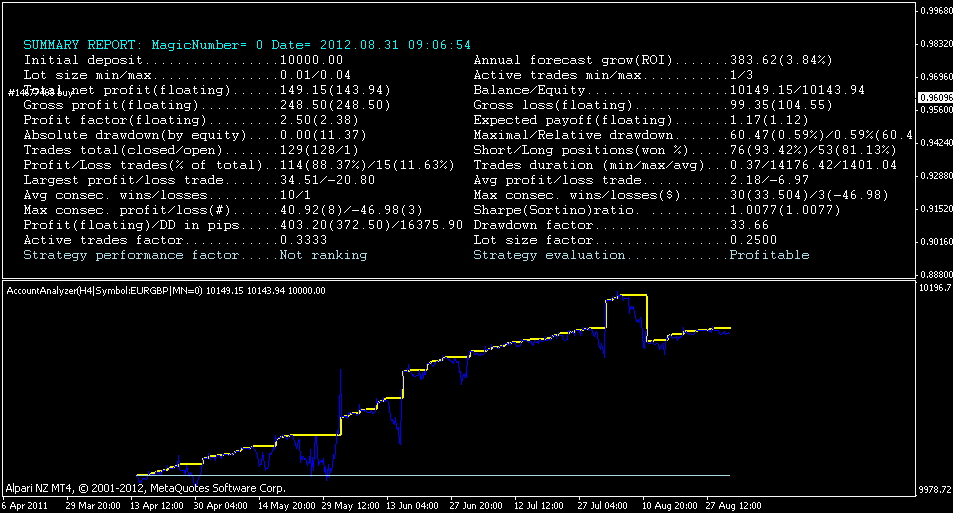953x513 pixels.
Task: Click the 0.91520 price scale value
Action: (x=936, y=208)
